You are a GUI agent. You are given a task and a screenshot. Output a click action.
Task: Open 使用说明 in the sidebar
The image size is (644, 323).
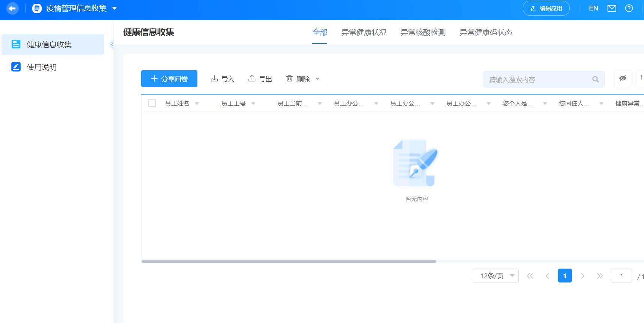click(x=53, y=67)
